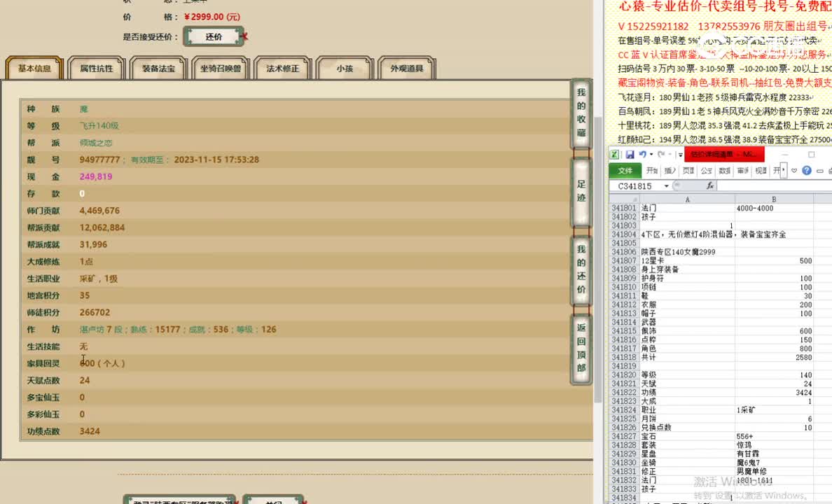Screen dimensions: 832x504
Task: Click the heart favorite icon near ribbon tabs
Action: (793, 170)
